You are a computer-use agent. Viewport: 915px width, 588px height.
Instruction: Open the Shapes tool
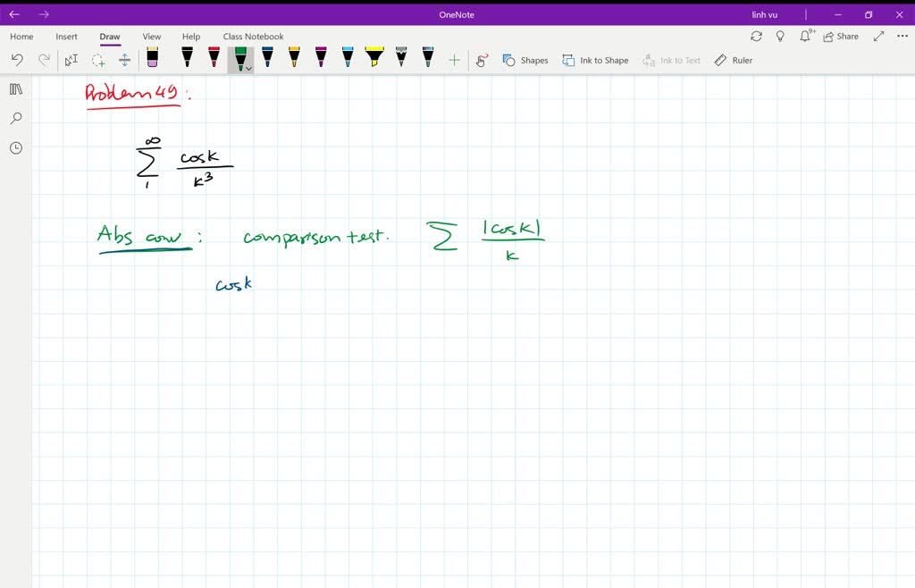pos(525,60)
